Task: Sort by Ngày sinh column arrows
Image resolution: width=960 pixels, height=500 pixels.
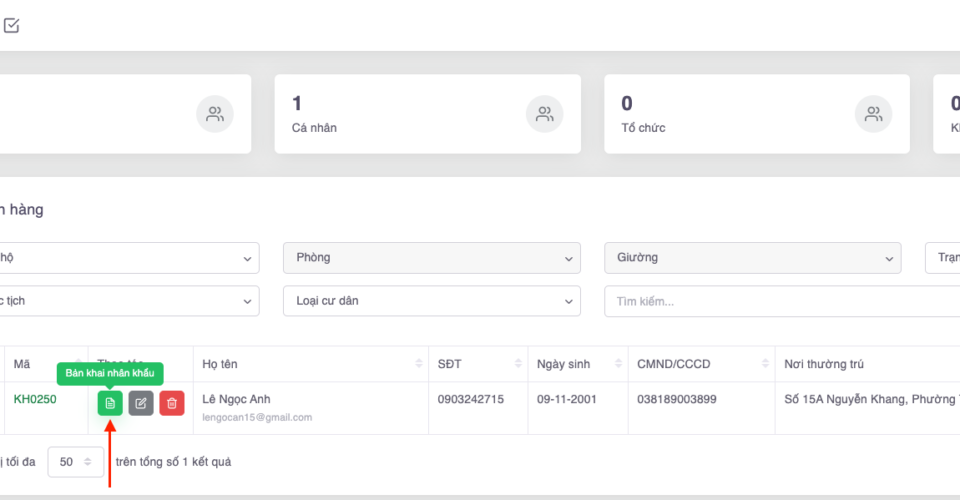Action: click(x=617, y=364)
